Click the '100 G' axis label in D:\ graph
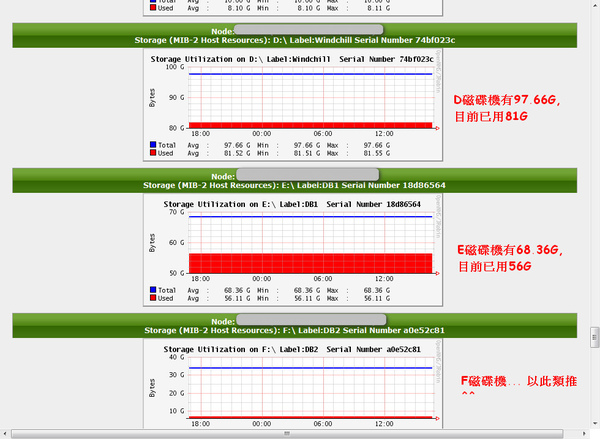 point(175,67)
